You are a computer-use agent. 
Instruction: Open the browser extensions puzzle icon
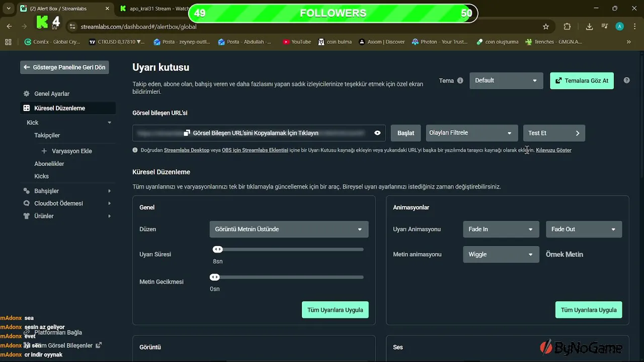click(x=568, y=27)
